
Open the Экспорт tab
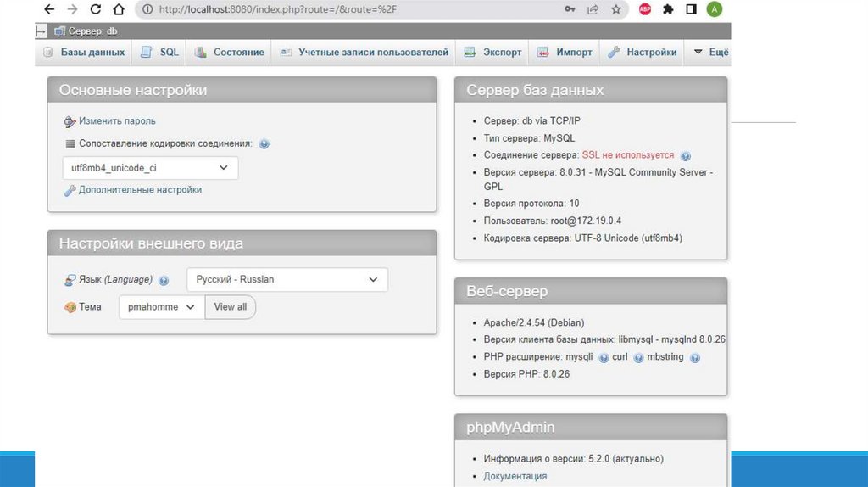coord(492,52)
